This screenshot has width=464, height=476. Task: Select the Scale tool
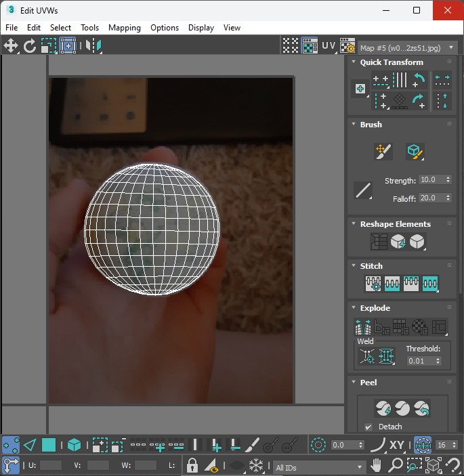pos(49,46)
